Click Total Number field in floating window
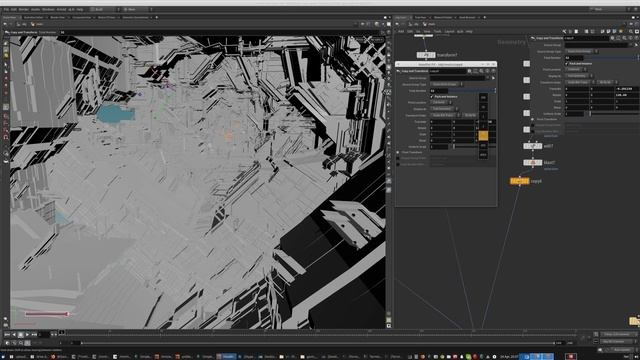640x360 pixels. coord(439,91)
